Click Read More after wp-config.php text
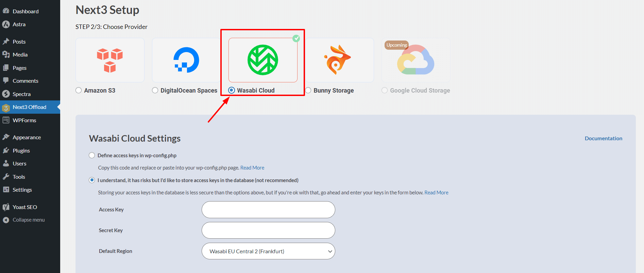644x273 pixels. point(252,167)
